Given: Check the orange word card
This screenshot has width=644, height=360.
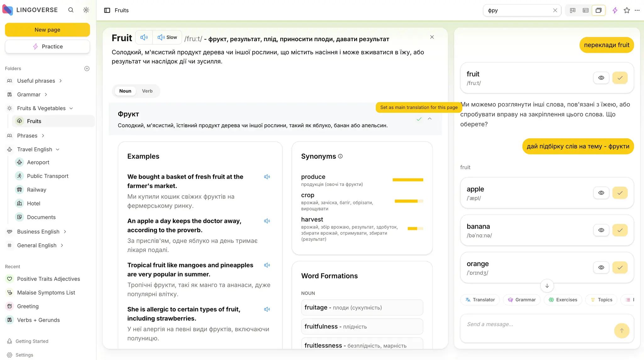Looking at the screenshot, I should [620, 268].
